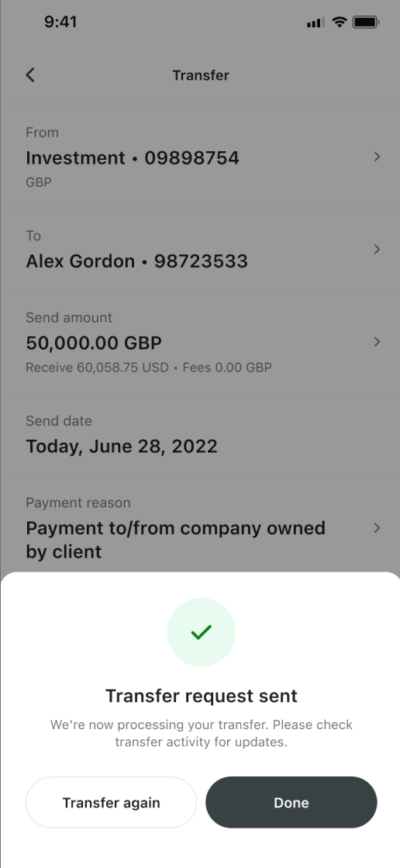
Task: Tap the Wi-Fi status icon
Action: tap(339, 22)
